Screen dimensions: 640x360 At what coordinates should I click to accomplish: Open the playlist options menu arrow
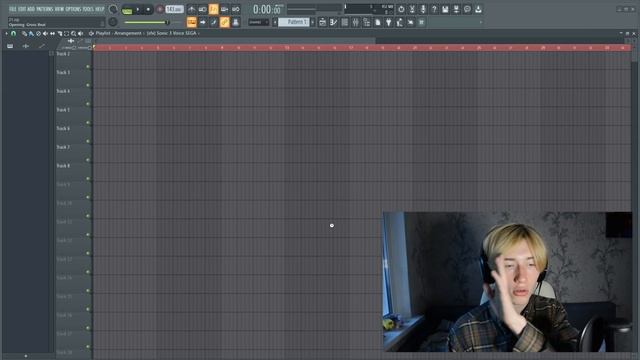pyautogui.click(x=7, y=33)
